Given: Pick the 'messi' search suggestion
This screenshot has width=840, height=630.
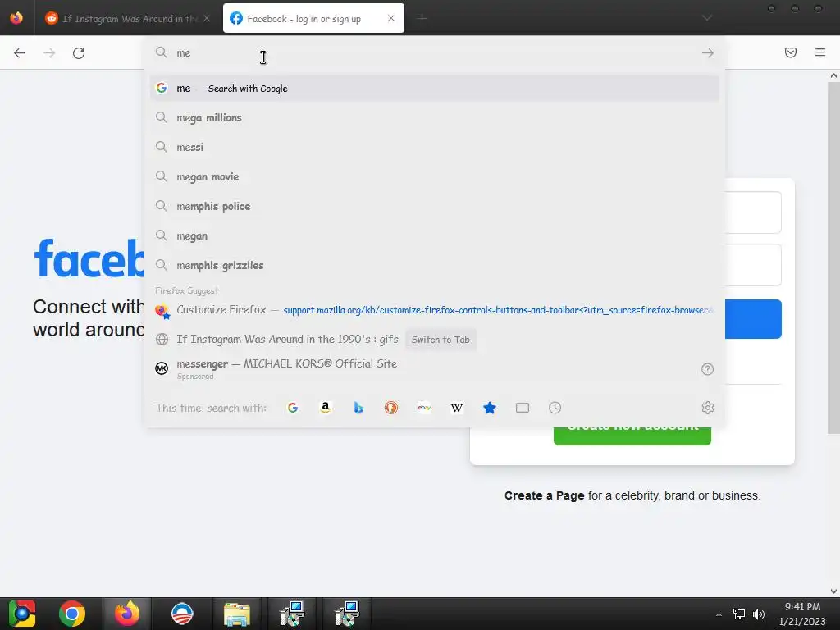Looking at the screenshot, I should (435, 147).
